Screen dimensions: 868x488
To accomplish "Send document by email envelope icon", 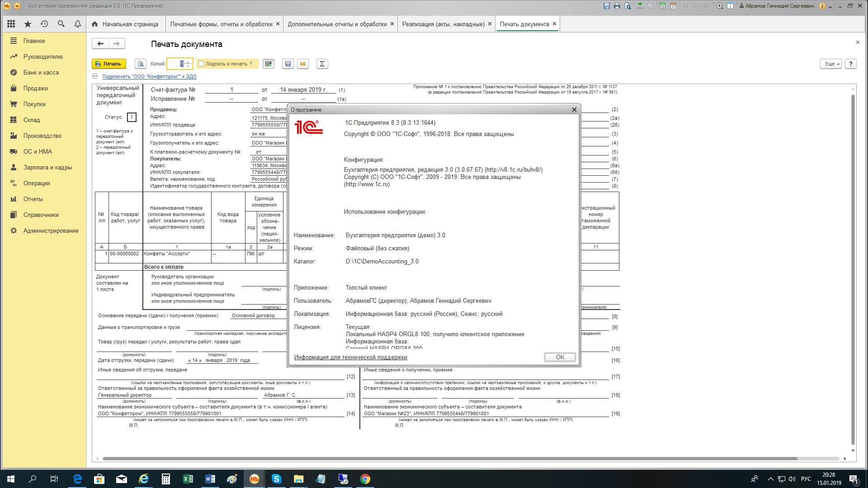I will (x=303, y=64).
